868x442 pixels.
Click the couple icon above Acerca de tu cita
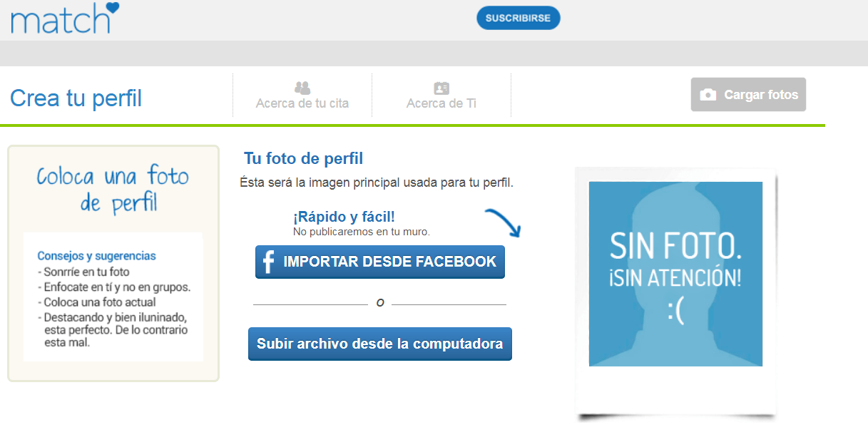(302, 88)
